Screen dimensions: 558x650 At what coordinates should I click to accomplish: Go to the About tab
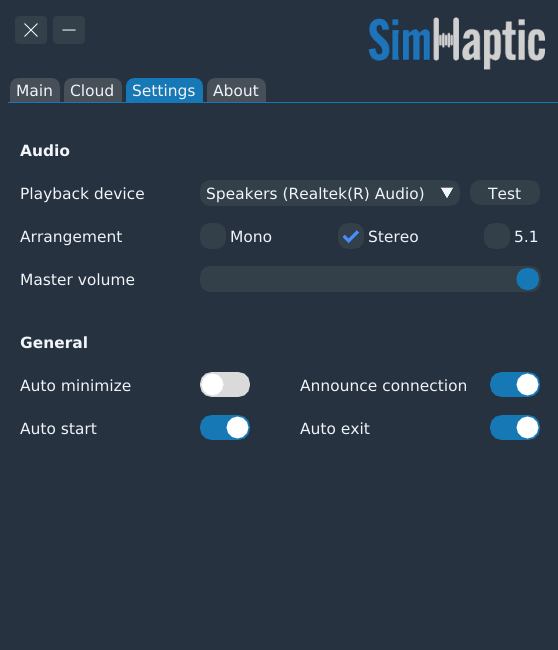(236, 90)
